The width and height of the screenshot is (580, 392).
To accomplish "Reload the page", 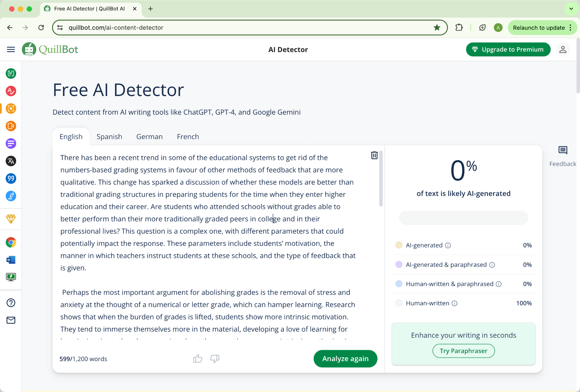I will click(x=41, y=27).
